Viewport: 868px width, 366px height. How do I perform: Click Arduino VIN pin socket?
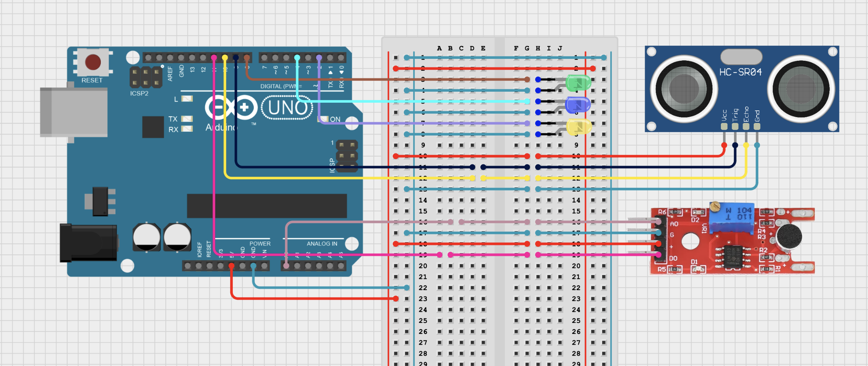pyautogui.click(x=264, y=265)
